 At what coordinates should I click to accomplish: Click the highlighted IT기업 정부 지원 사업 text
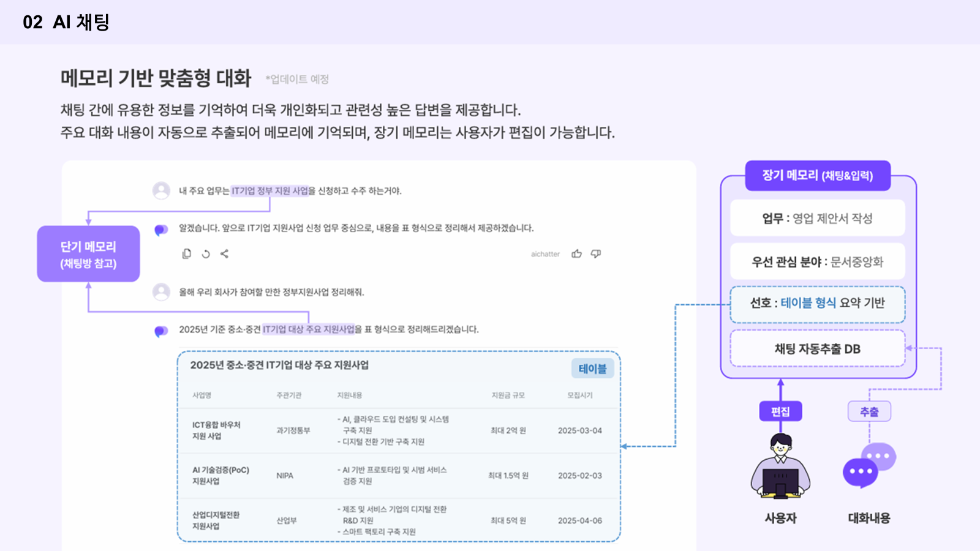click(x=269, y=191)
